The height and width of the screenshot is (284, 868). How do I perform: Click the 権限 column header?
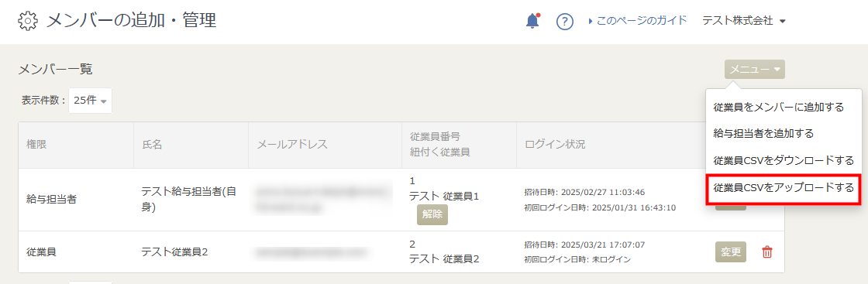tap(36, 145)
